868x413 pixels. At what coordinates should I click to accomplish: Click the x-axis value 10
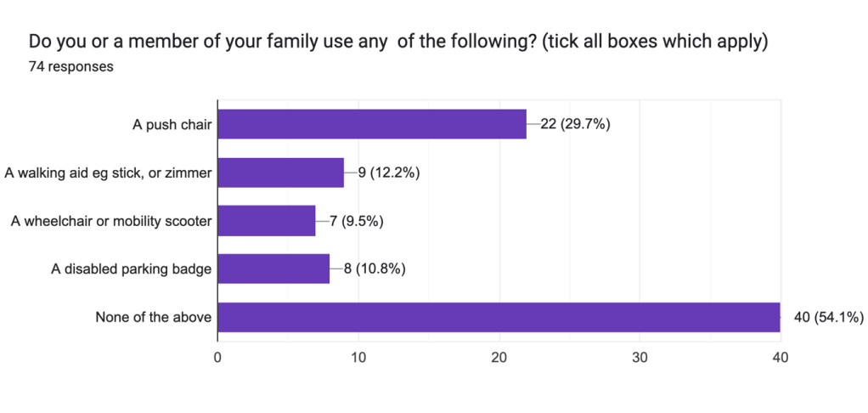358,358
